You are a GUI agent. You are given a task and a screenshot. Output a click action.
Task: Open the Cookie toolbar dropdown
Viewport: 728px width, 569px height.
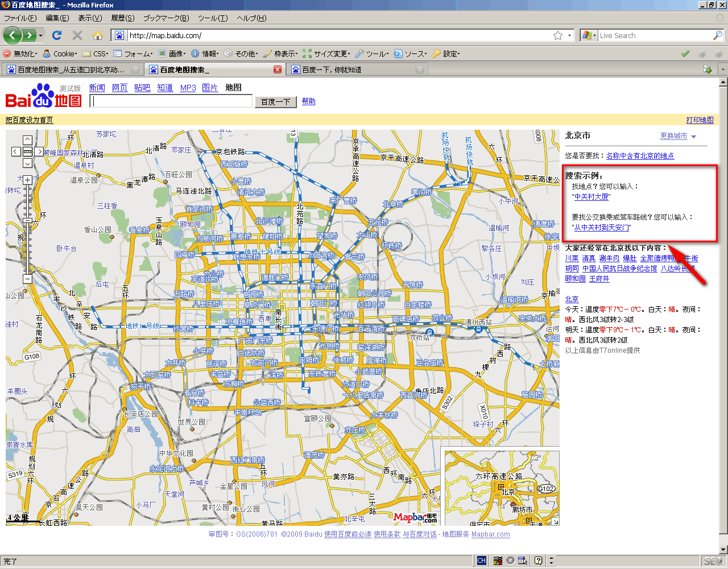[60, 53]
